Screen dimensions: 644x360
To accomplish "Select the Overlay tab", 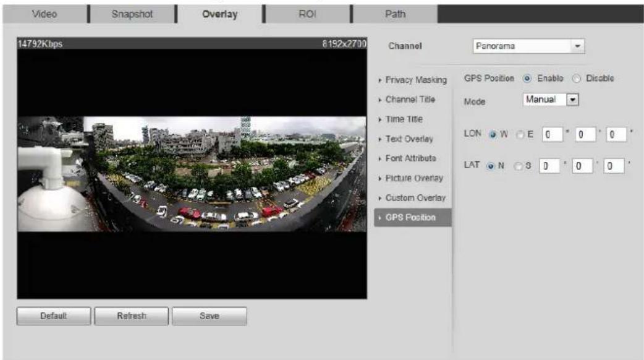I will [220, 14].
